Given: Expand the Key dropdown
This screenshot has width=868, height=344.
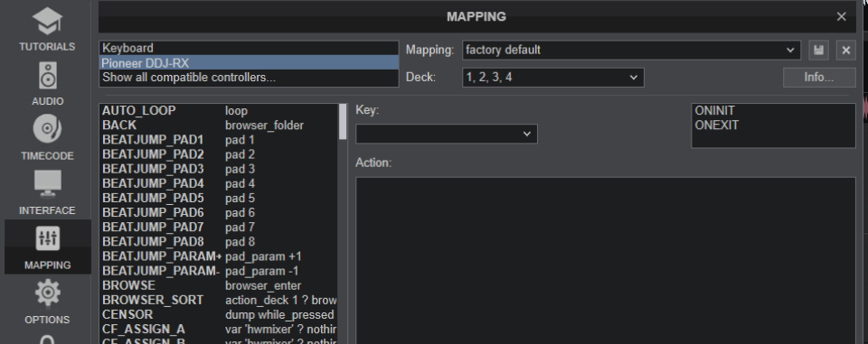Looking at the screenshot, I should pyautogui.click(x=446, y=134).
